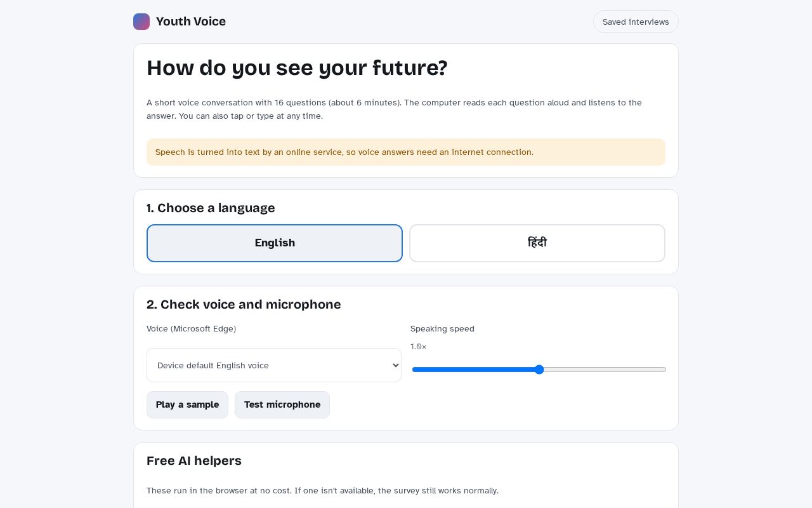Image resolution: width=812 pixels, height=508 pixels.
Task: Play a sample of the voice
Action: pos(187,405)
